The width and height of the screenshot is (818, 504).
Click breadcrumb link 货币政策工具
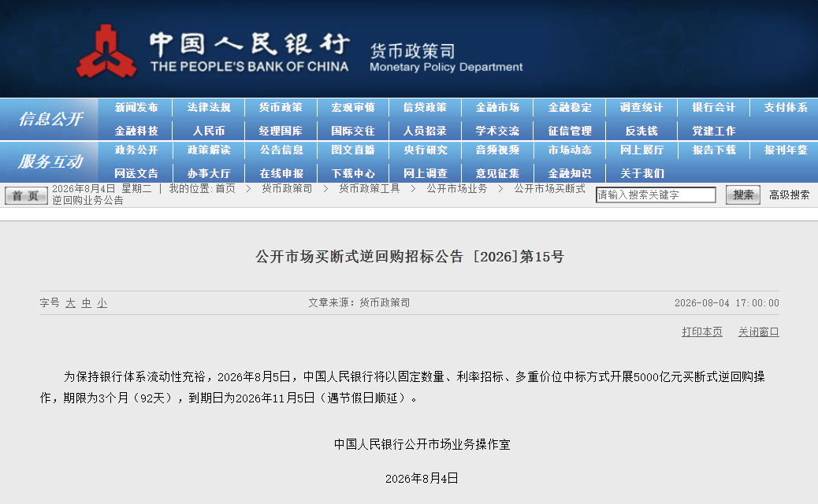point(370,189)
